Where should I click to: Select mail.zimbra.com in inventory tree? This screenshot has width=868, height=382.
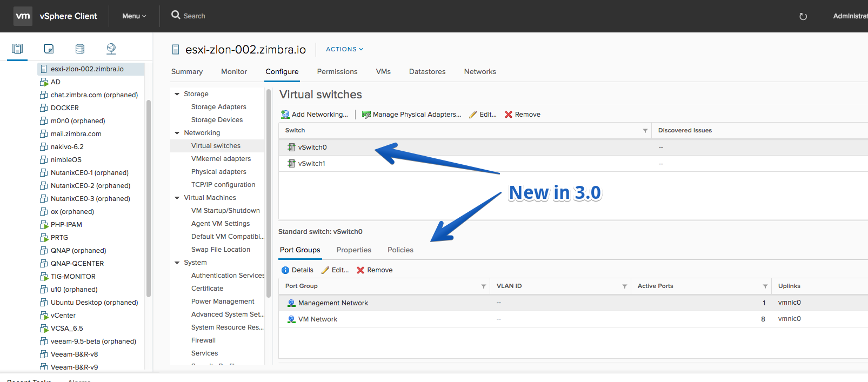pyautogui.click(x=76, y=134)
